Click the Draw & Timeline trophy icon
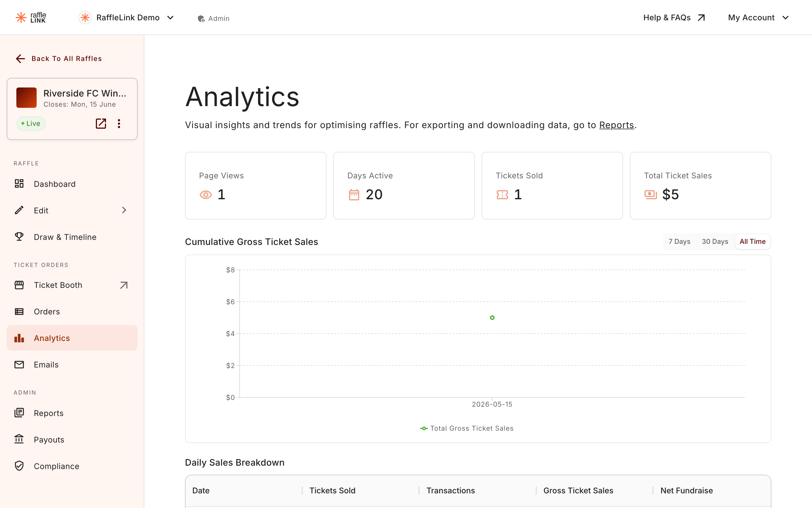 click(19, 237)
